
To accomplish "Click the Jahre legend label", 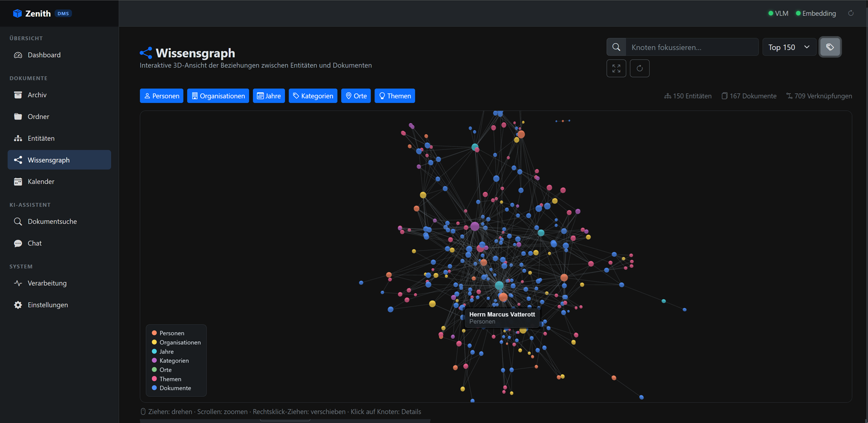I will click(x=166, y=352).
